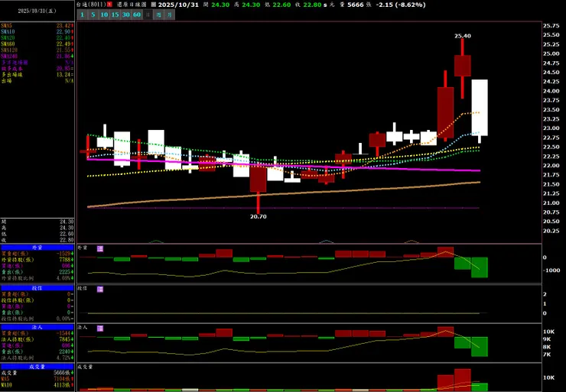The height and width of the screenshot is (392, 566).
Task: Click the 投信 blue header bar
Action: [37, 288]
